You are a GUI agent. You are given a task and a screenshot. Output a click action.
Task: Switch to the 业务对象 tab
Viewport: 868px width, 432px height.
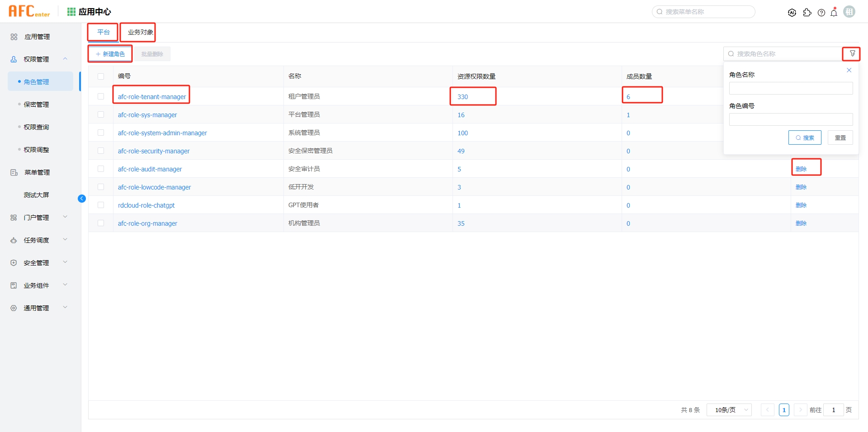click(138, 32)
